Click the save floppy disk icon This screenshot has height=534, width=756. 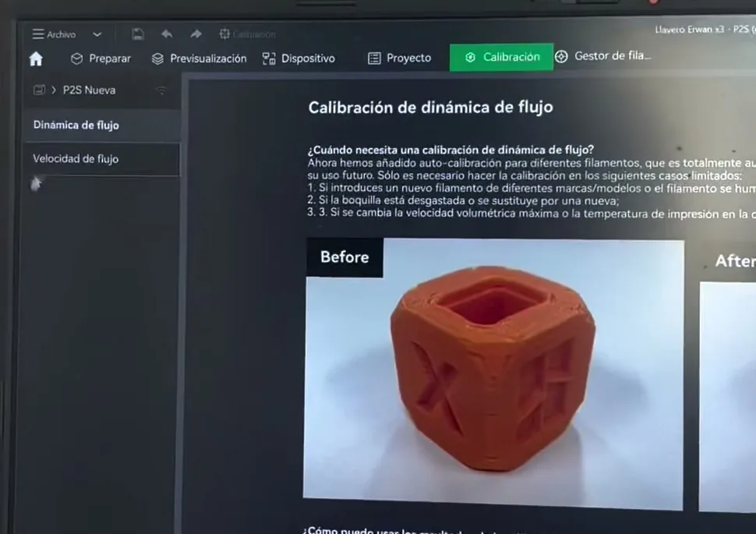click(137, 34)
